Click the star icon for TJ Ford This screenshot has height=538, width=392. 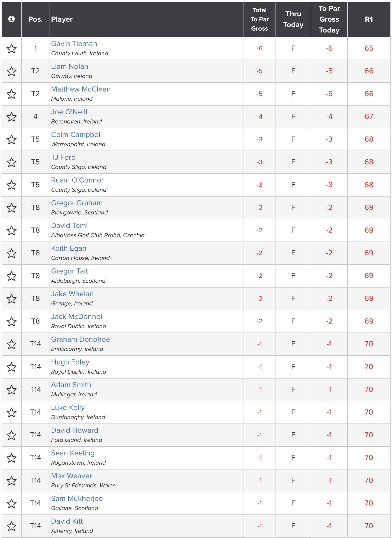pos(12,162)
